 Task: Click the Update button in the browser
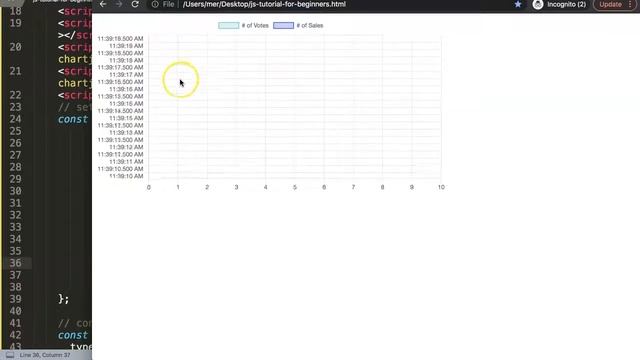click(610, 4)
